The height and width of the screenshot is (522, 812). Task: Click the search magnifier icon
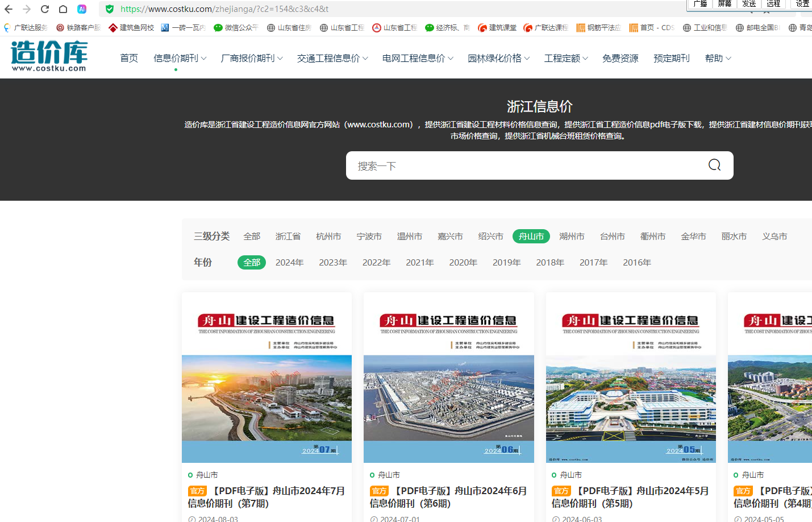(714, 165)
